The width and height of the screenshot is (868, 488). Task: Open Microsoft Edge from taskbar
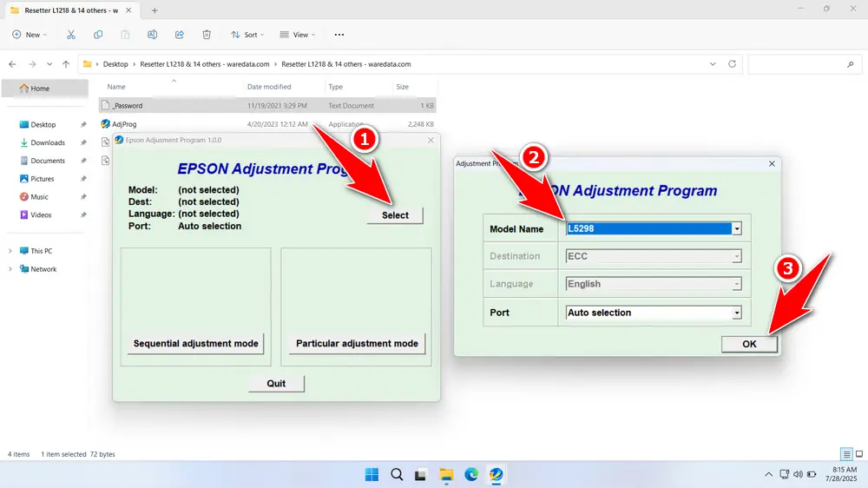(471, 474)
